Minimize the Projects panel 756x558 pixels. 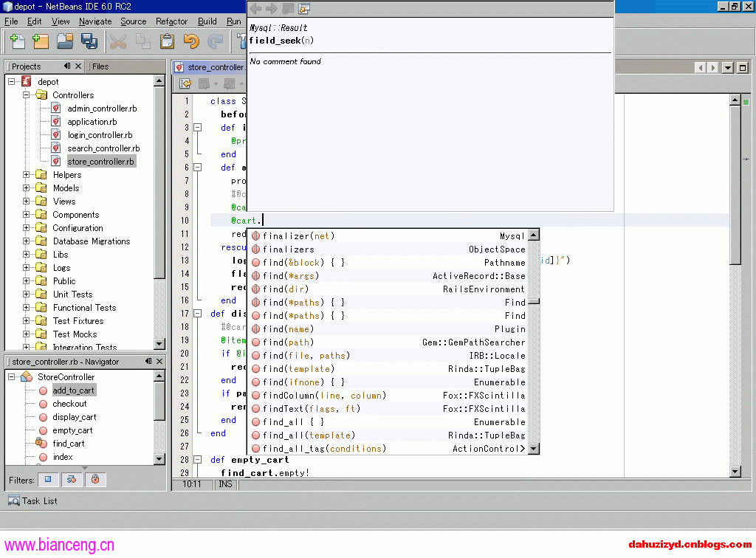point(67,66)
